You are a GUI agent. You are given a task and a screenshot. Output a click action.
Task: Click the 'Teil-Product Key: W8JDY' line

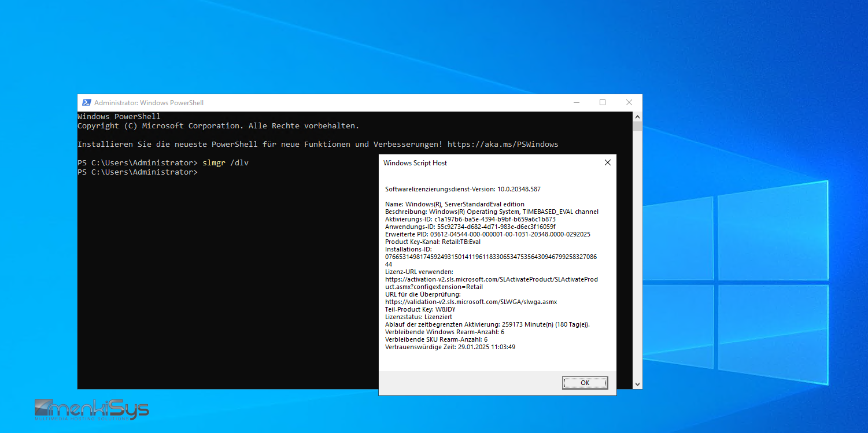pos(420,309)
